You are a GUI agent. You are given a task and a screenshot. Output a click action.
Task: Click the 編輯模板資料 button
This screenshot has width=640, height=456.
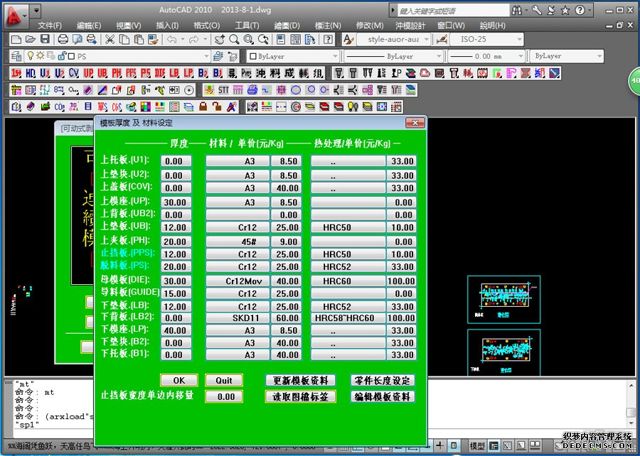point(382,396)
